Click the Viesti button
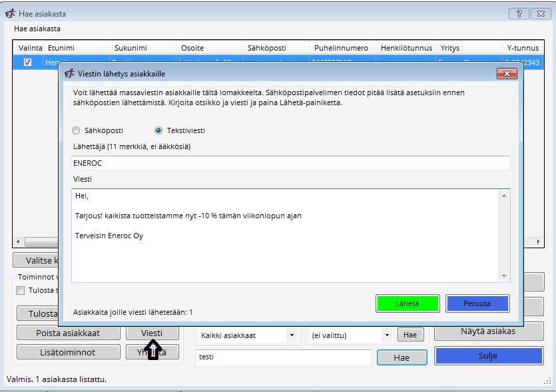 (x=152, y=333)
